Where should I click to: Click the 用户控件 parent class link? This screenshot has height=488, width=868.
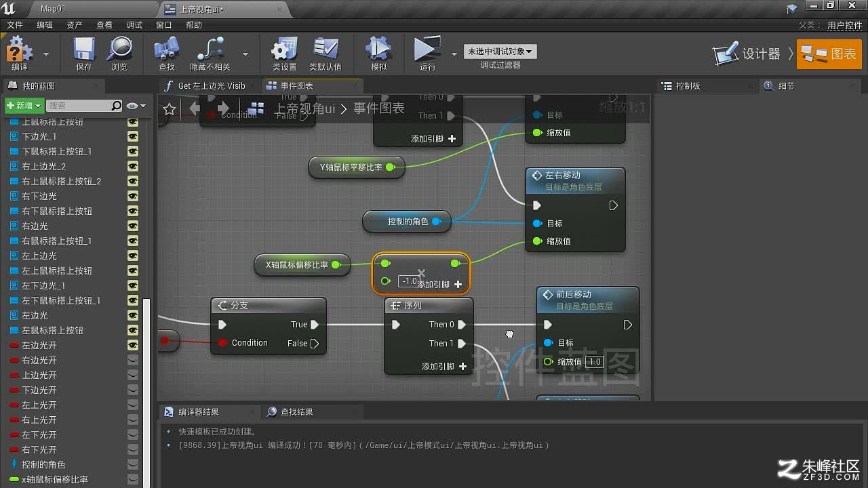click(x=844, y=25)
